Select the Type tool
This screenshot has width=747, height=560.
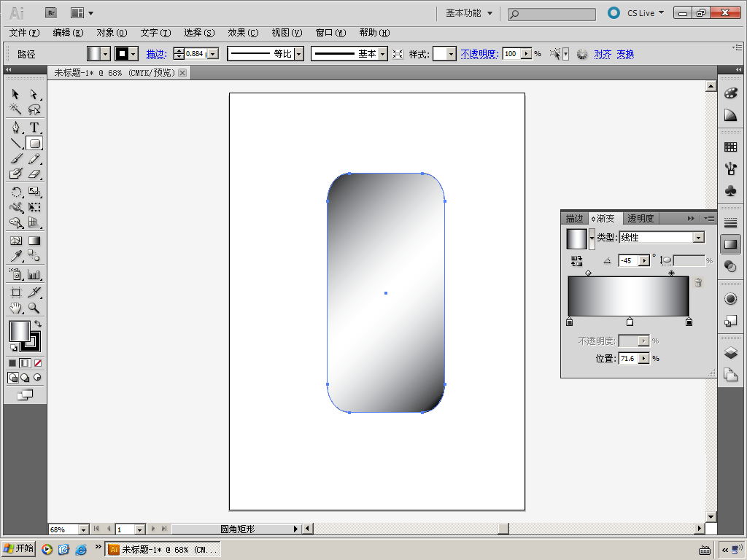[34, 128]
